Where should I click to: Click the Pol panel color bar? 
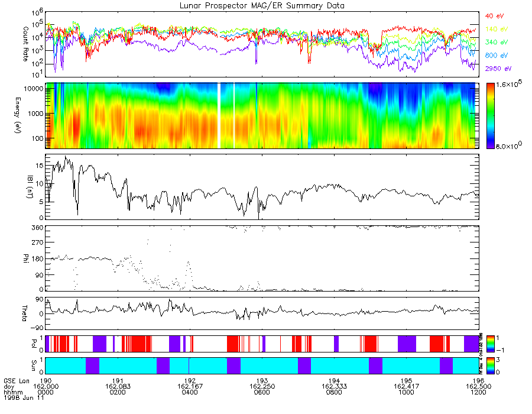click(491, 344)
